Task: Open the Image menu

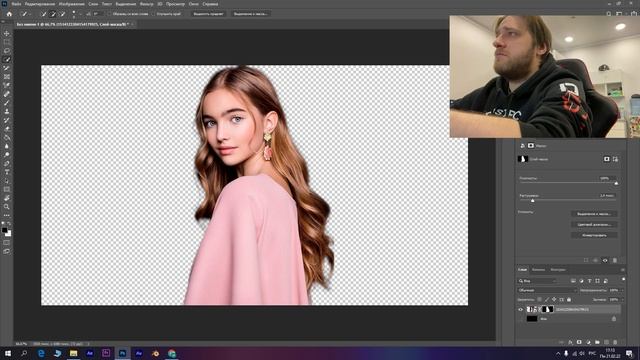Action: pyautogui.click(x=71, y=4)
